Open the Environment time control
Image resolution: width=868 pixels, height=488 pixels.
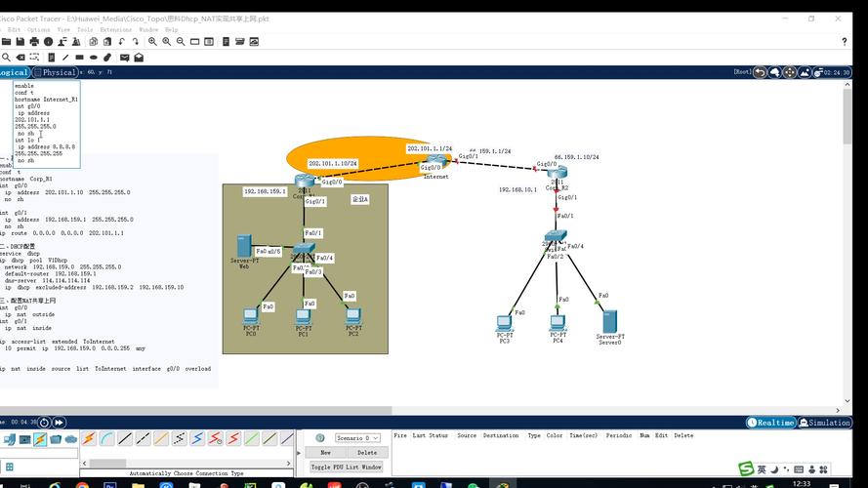(833, 72)
